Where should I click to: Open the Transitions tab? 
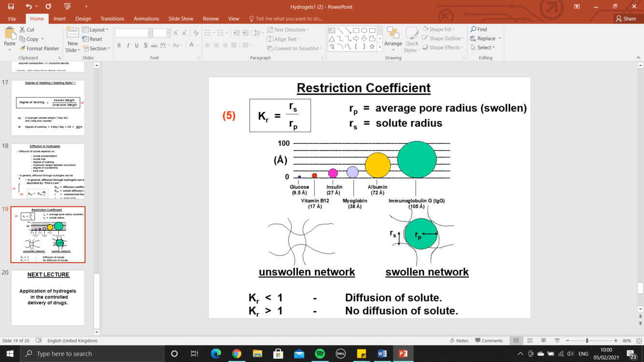pyautogui.click(x=112, y=18)
